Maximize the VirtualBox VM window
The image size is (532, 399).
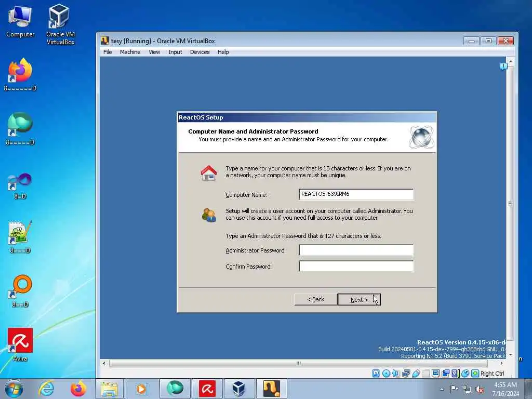[488, 41]
